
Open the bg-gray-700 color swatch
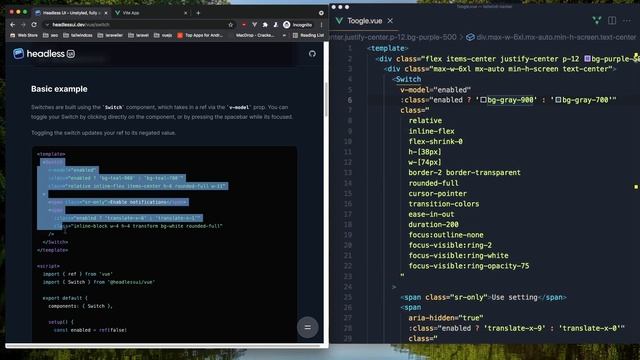[558, 100]
